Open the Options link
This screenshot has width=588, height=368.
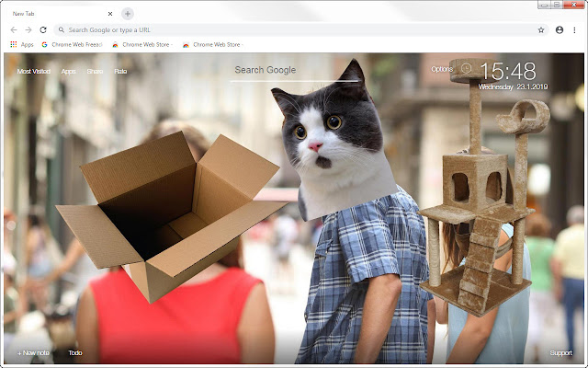442,69
